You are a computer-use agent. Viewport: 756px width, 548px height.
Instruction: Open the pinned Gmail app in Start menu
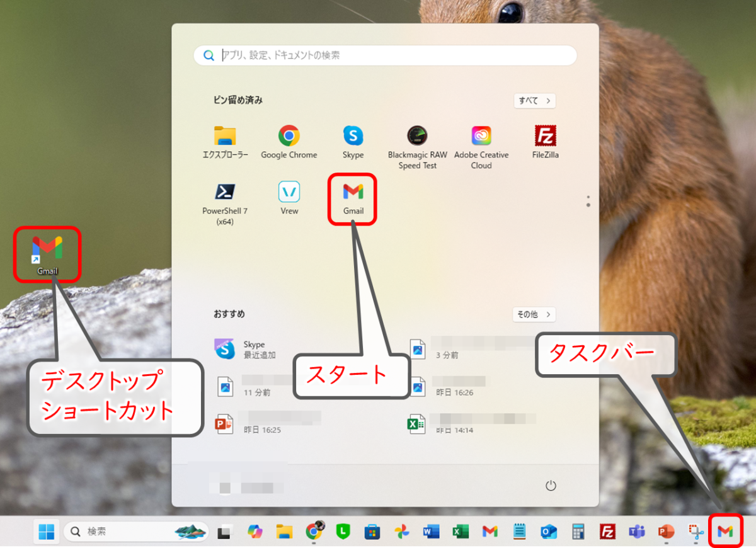353,198
